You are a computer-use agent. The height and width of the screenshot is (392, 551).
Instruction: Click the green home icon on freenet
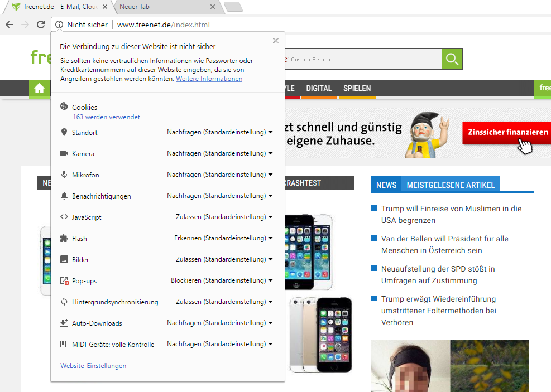(x=39, y=89)
